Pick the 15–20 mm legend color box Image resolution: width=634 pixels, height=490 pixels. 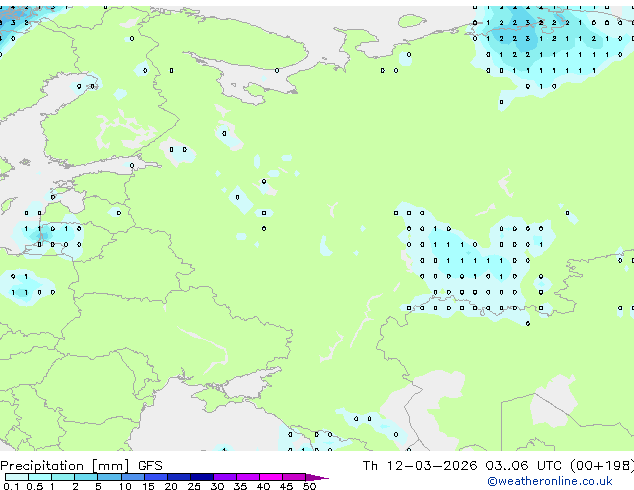tap(156, 477)
